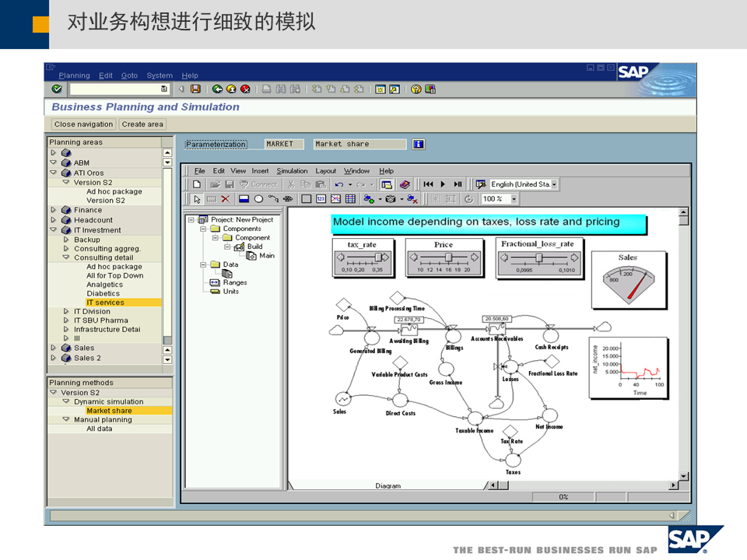Click the project window toggle icon

pos(387,184)
